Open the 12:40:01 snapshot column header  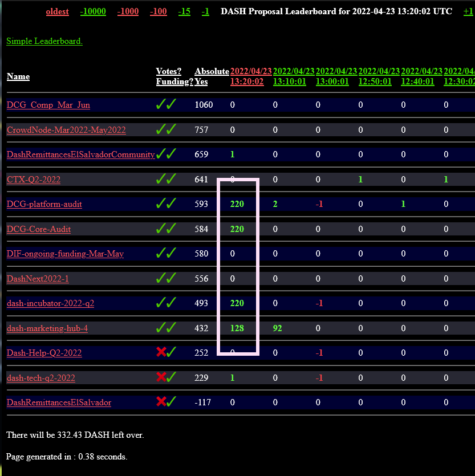421,76
